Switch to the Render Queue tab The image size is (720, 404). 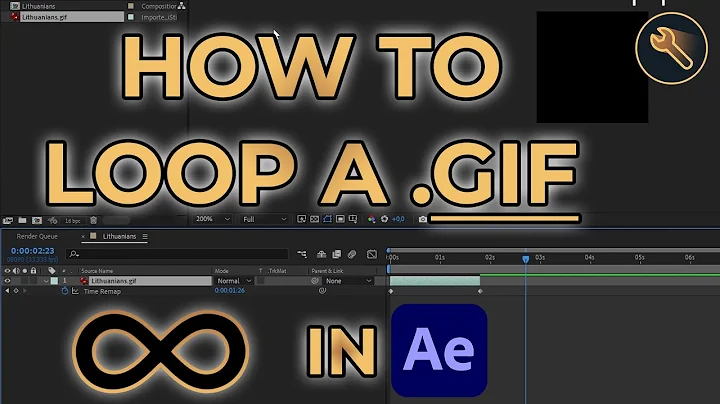(37, 236)
